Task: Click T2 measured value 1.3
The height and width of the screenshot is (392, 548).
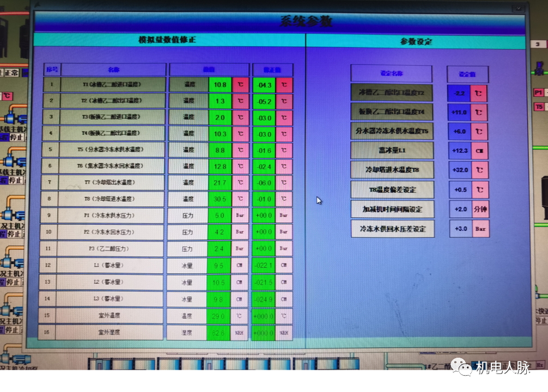Action: point(220,101)
